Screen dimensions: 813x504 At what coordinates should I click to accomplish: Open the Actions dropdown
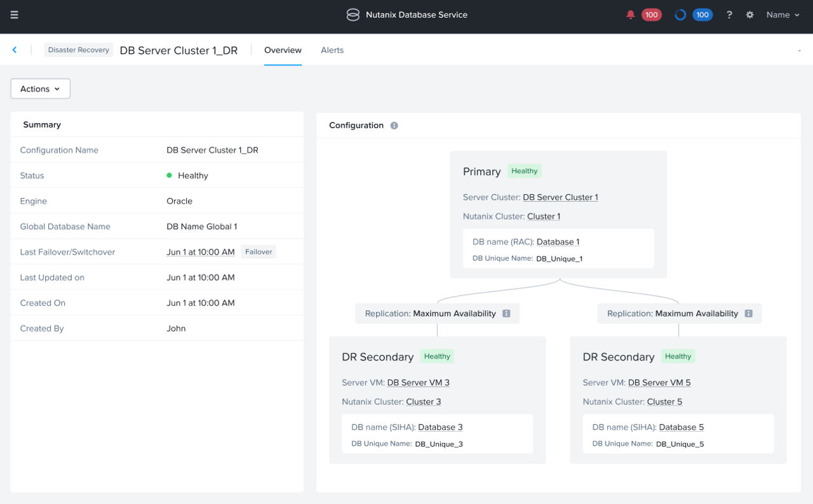[x=39, y=88]
